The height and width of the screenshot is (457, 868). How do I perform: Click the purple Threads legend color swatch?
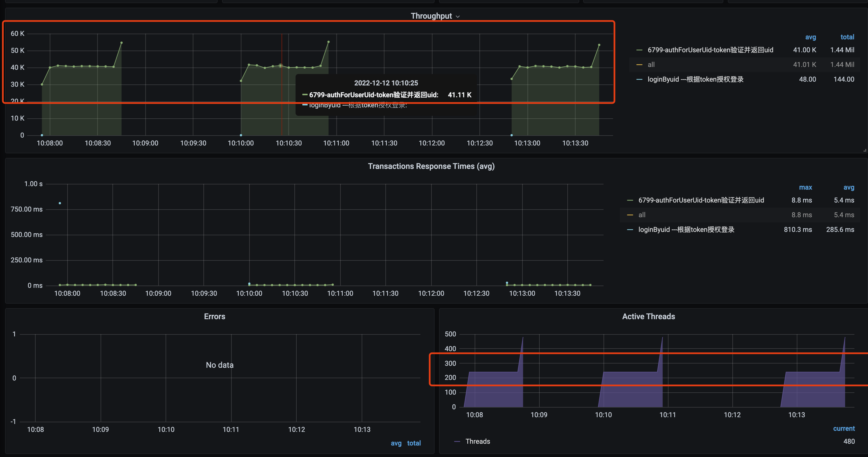(x=457, y=441)
